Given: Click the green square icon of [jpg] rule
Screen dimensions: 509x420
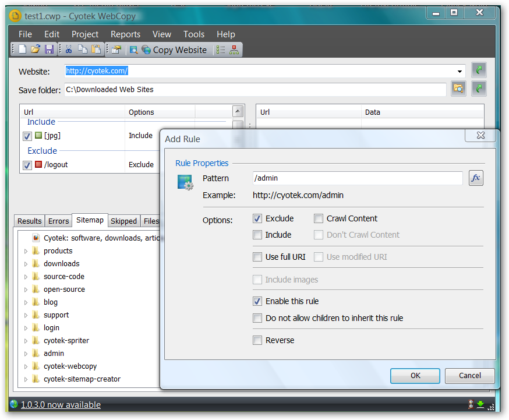Looking at the screenshot, I should tap(38, 135).
